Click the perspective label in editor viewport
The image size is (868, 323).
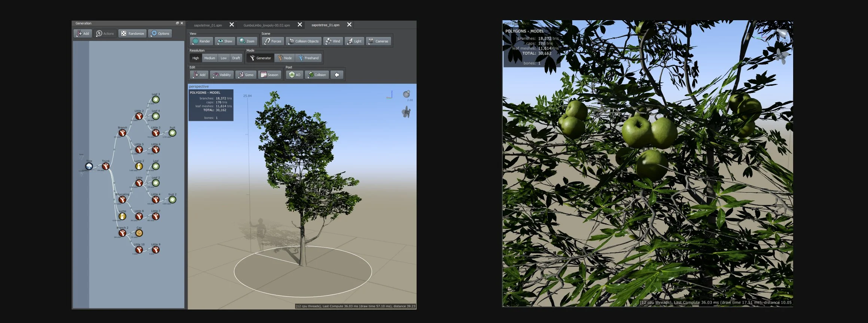click(199, 87)
